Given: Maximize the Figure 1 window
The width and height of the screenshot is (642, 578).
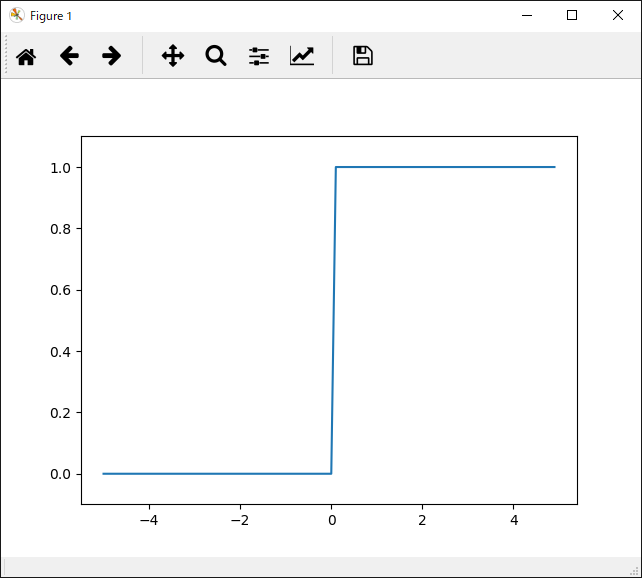Looking at the screenshot, I should [572, 16].
